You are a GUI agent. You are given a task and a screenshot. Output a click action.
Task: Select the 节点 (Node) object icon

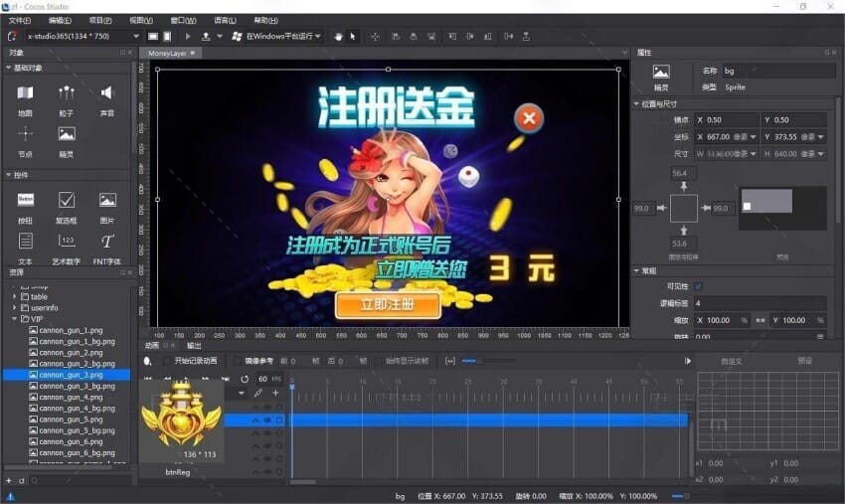[x=25, y=135]
